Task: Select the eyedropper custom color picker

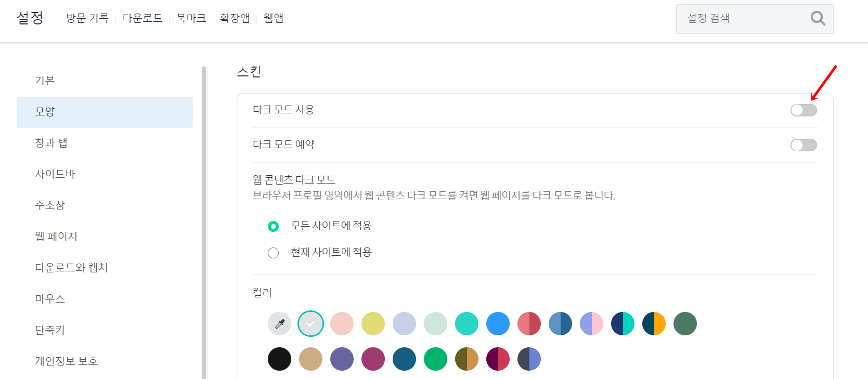Action: 279,323
